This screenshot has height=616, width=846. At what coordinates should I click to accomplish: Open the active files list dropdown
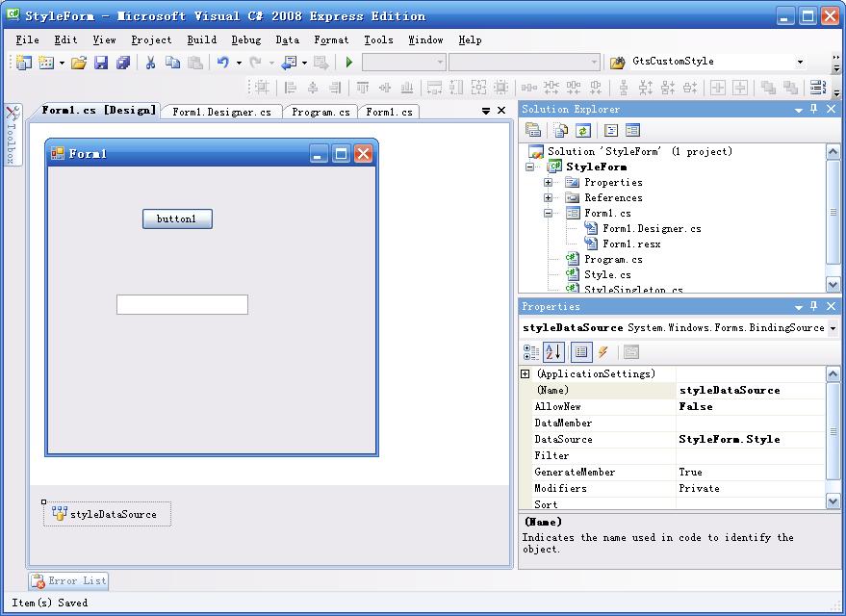[x=486, y=111]
